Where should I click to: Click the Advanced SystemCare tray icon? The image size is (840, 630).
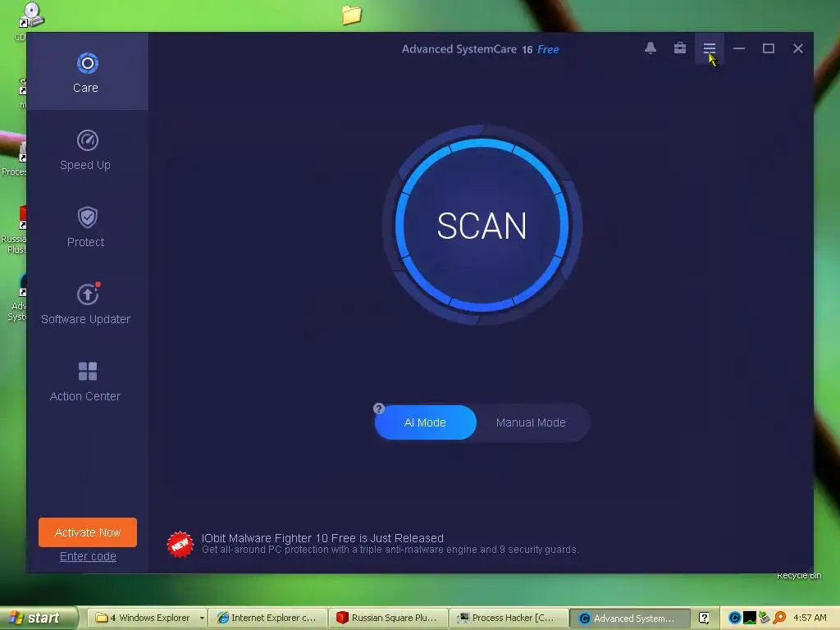pyautogui.click(x=734, y=618)
